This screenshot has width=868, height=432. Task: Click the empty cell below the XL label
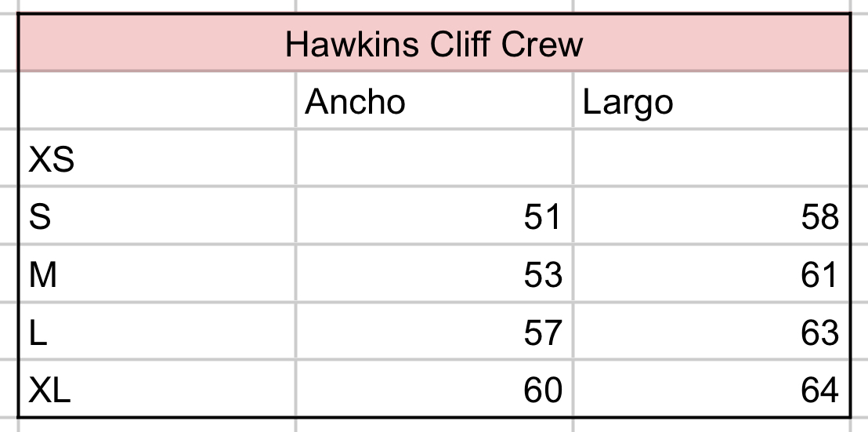[157, 426]
